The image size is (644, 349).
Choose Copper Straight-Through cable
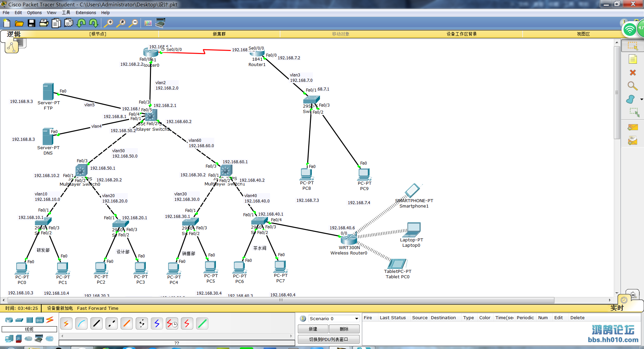(97, 324)
